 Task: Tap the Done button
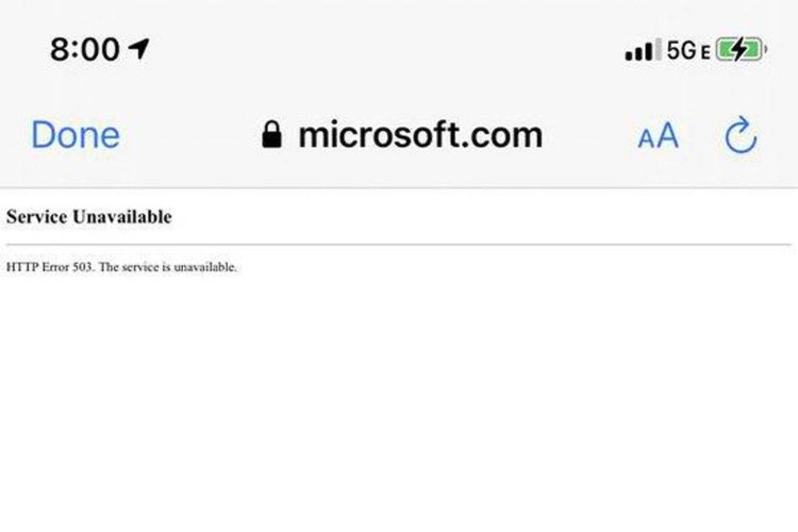pos(76,135)
